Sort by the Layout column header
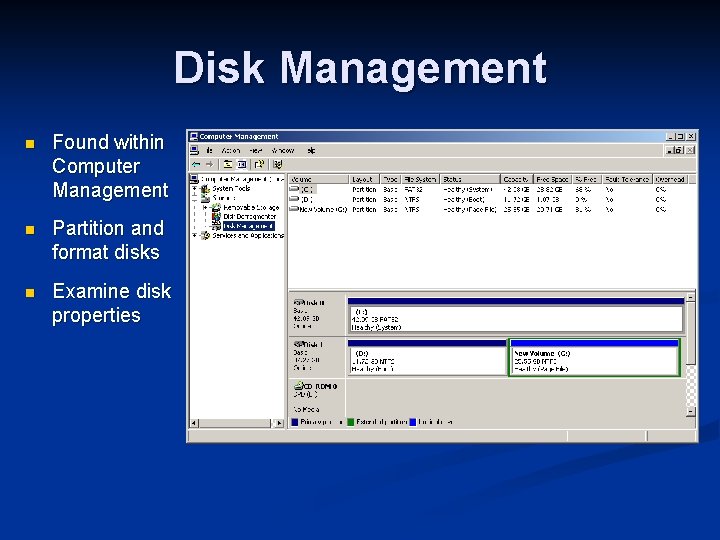 tap(365, 179)
